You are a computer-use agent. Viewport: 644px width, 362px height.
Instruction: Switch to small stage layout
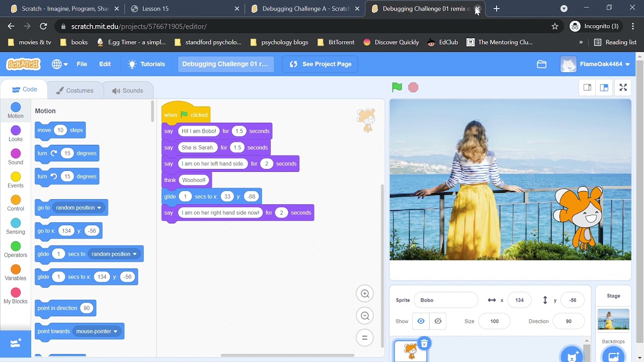pyautogui.click(x=587, y=87)
